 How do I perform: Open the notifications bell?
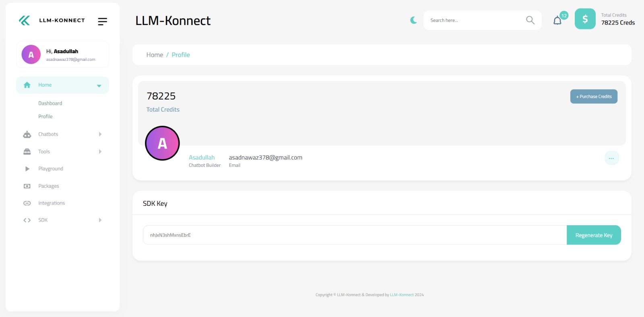557,21
